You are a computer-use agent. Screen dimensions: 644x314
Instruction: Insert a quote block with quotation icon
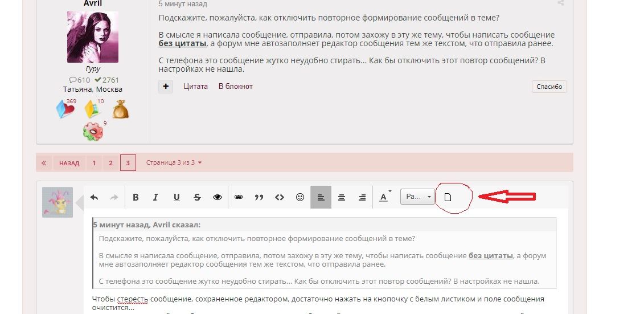[259, 197]
